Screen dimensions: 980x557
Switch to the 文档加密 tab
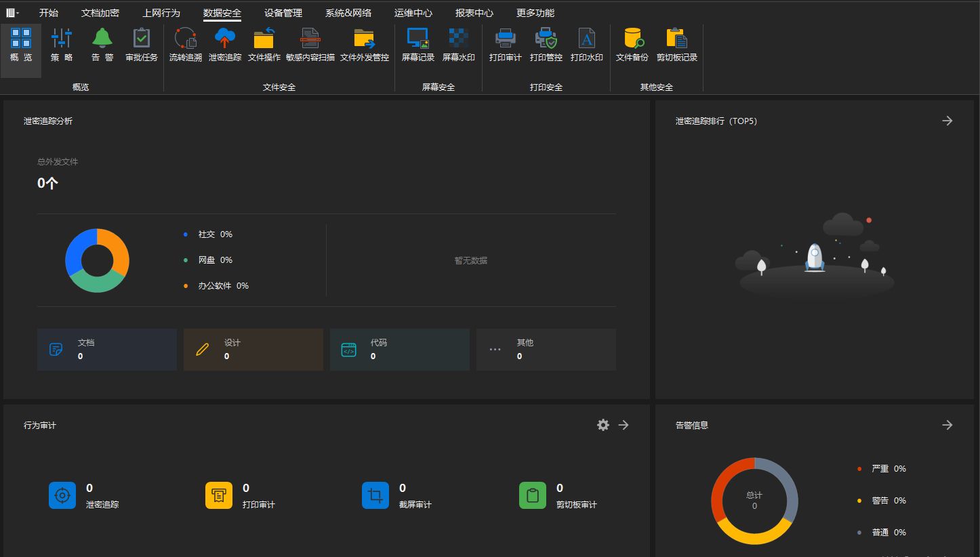point(100,13)
